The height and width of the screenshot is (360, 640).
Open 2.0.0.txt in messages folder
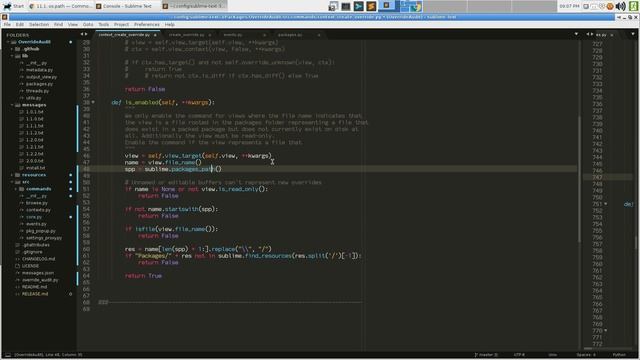[x=35, y=161]
